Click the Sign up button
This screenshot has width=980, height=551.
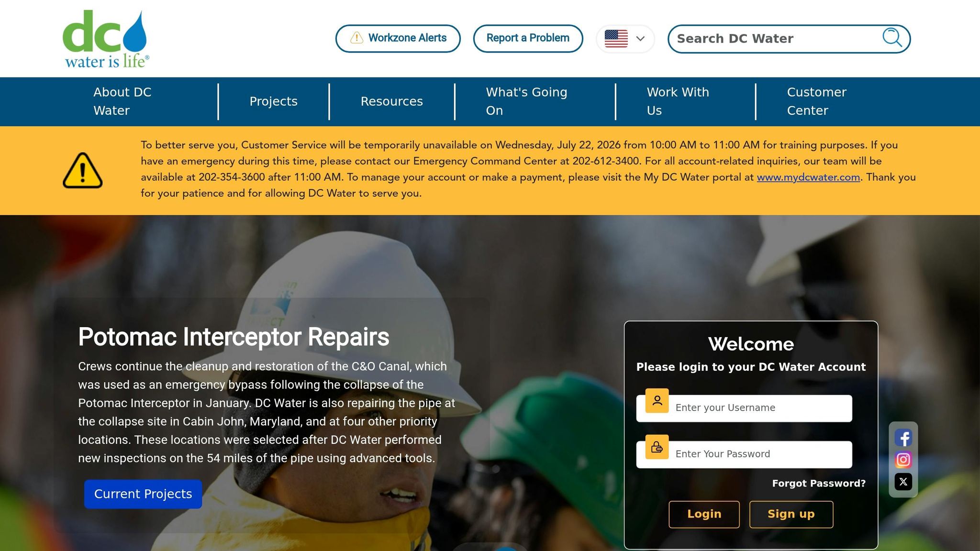click(x=791, y=514)
